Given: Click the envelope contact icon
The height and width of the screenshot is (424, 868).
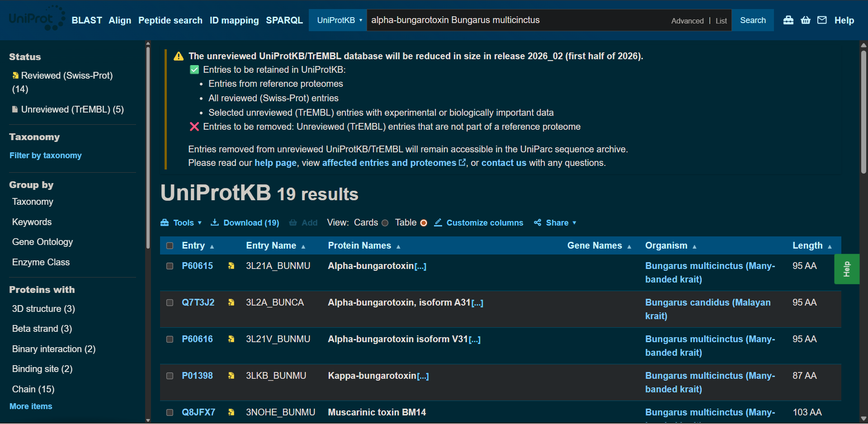Looking at the screenshot, I should point(822,20).
